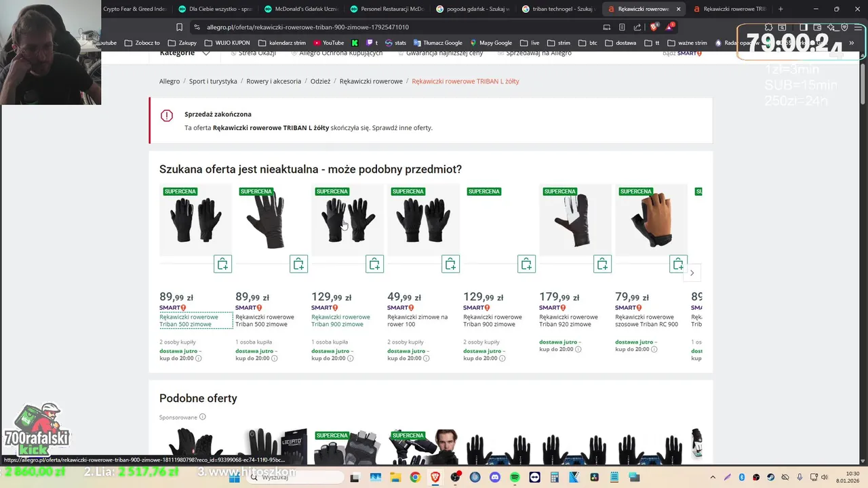Open the Zakupy bookmark folder
The height and width of the screenshot is (488, 868).
(182, 43)
